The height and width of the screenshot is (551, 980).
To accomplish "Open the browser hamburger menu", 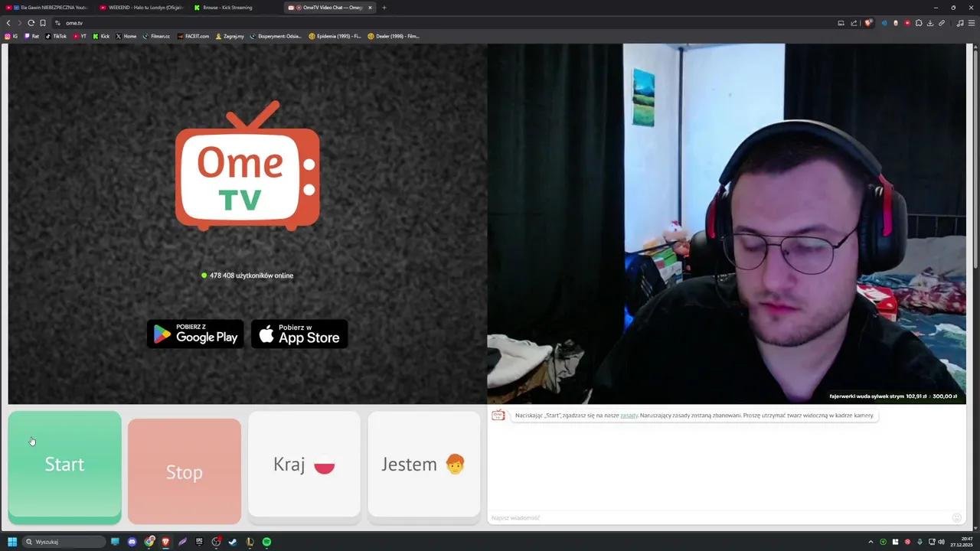I will (972, 23).
